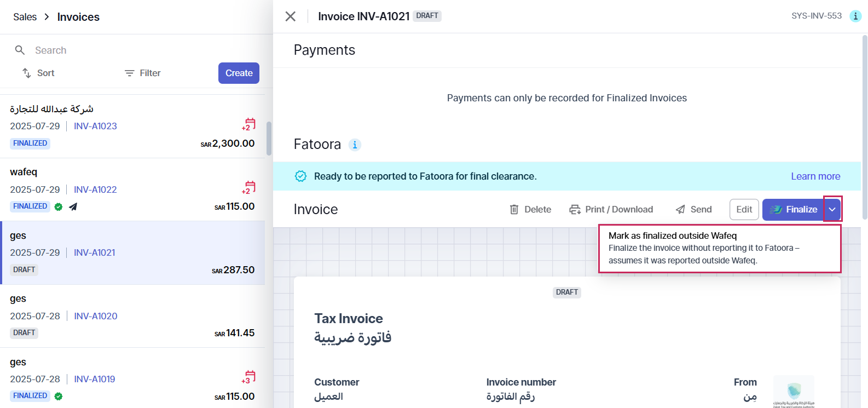This screenshot has width=868, height=408.
Task: Expand the Finalize dropdown arrow
Action: pos(832,209)
